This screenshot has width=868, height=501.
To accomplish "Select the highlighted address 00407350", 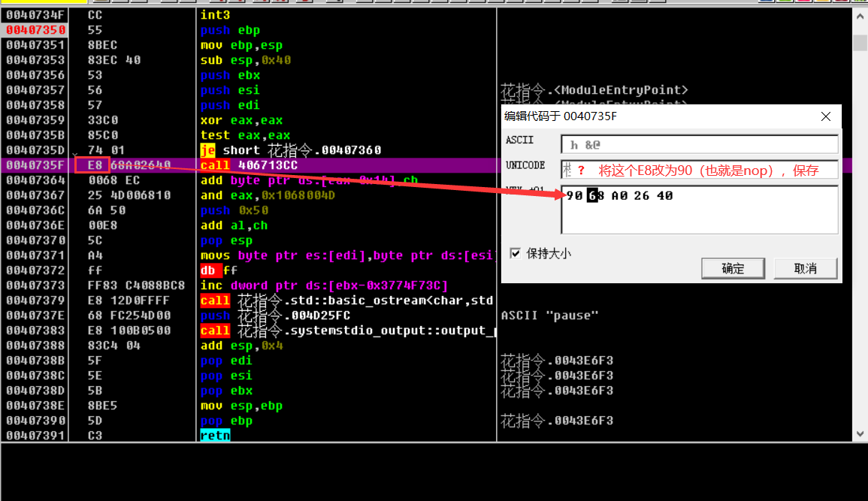I will [35, 30].
